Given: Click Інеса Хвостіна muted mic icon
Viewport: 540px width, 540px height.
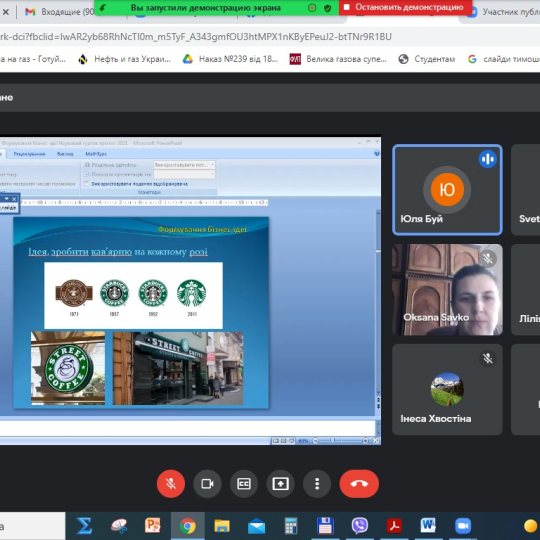Looking at the screenshot, I should 488,359.
